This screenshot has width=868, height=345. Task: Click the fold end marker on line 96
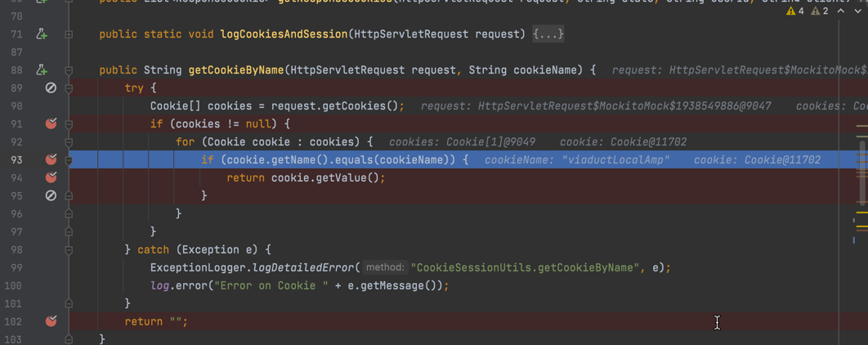[x=69, y=213]
